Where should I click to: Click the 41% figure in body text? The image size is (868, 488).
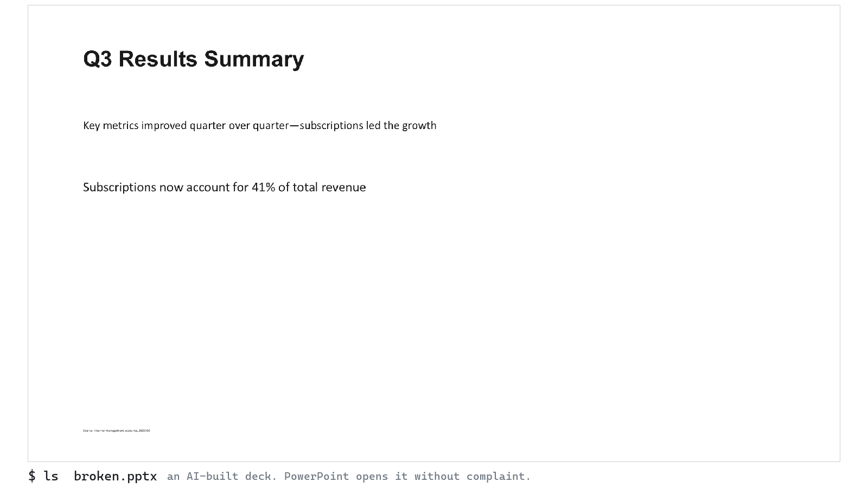[263, 187]
